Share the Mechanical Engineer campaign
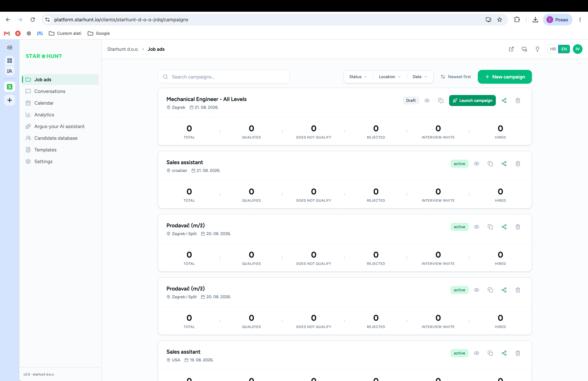588x381 pixels. tap(504, 101)
